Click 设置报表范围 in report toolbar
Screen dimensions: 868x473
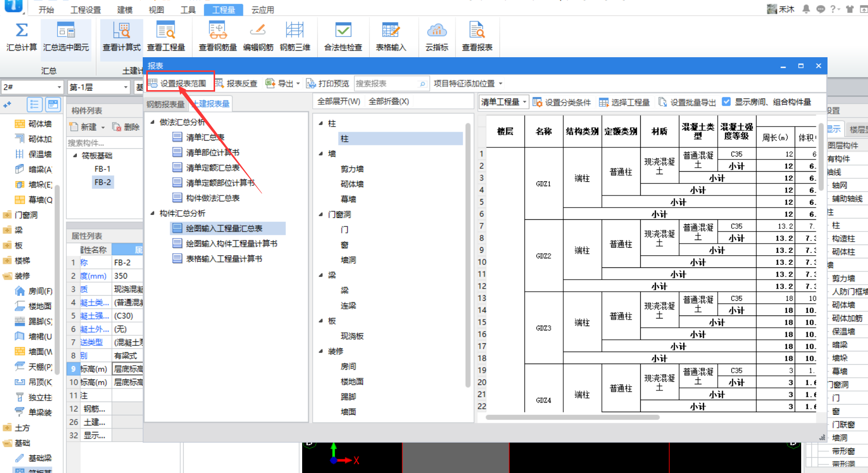(x=177, y=84)
